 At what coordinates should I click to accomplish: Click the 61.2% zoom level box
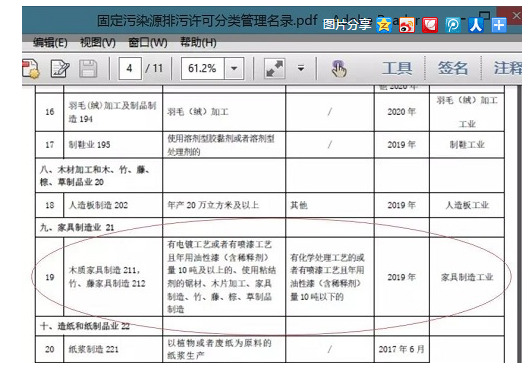(x=203, y=69)
